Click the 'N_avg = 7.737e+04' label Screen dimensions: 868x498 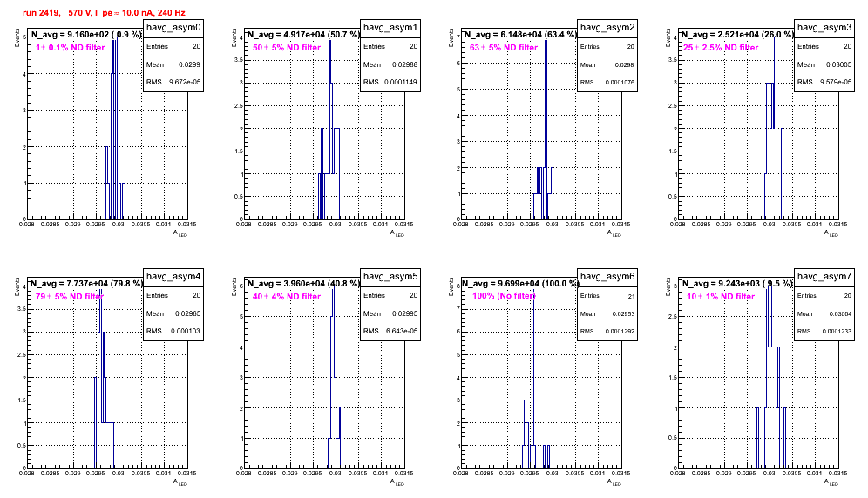click(x=86, y=283)
